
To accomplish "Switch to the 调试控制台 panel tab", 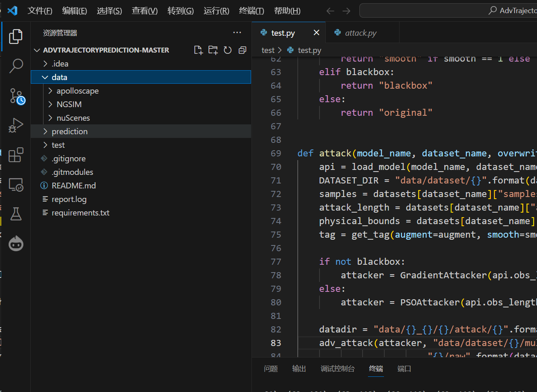I will point(338,369).
